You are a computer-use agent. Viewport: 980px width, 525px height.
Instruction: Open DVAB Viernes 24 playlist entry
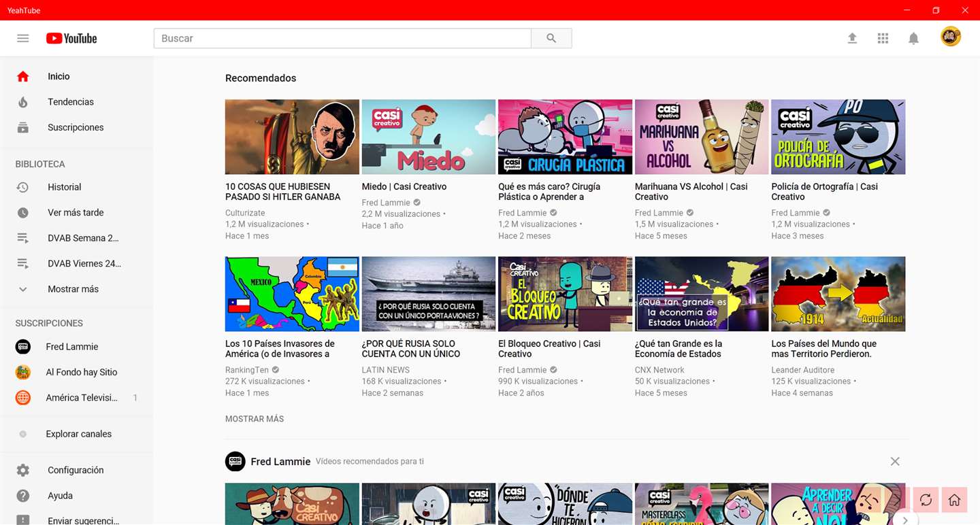click(76, 263)
